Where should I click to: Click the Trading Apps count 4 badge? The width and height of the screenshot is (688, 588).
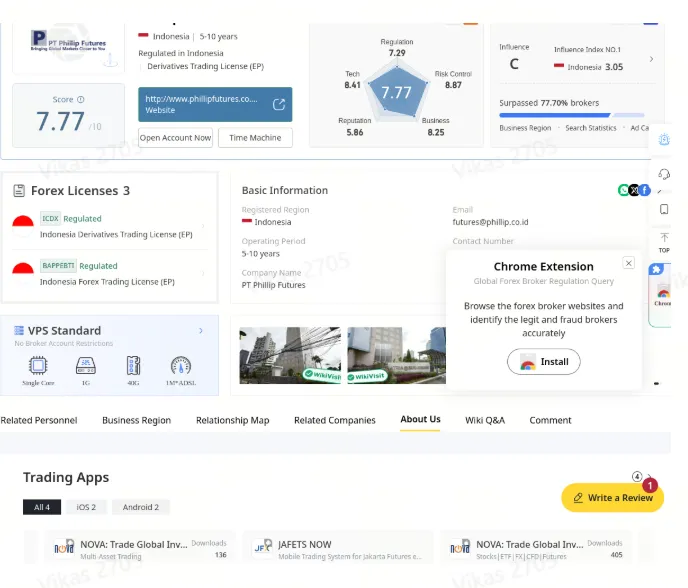tap(637, 477)
